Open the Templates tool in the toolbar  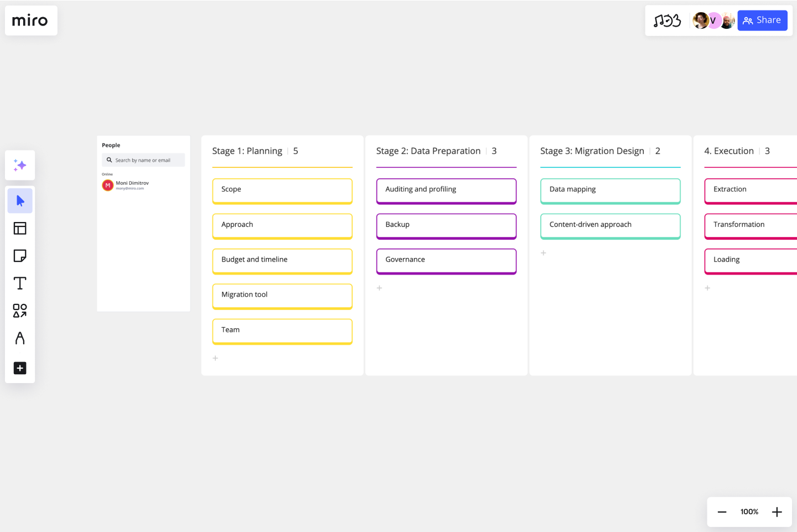[20, 228]
